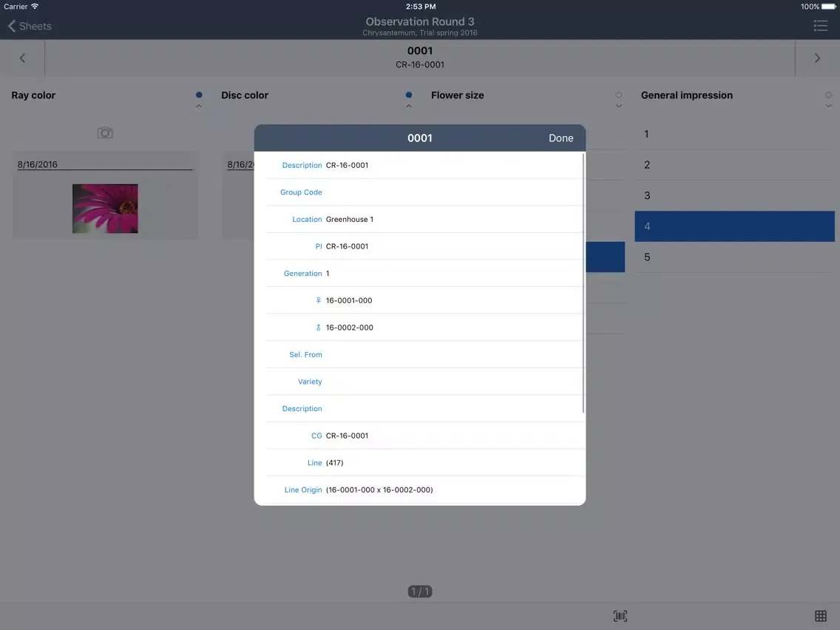Tap the Disc color column heading
The height and width of the screenshot is (630, 840).
click(245, 95)
